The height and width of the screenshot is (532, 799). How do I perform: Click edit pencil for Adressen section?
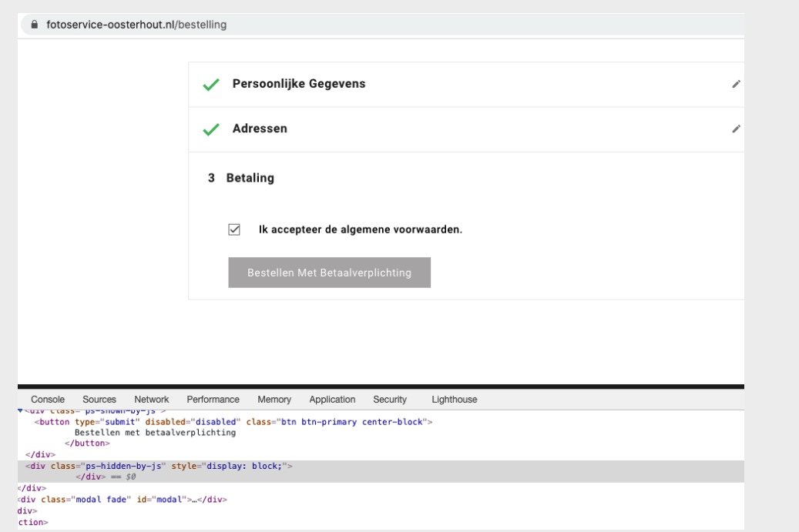click(736, 129)
